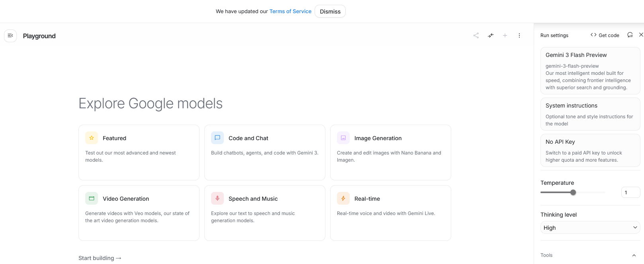Image resolution: width=644 pixels, height=264 pixels.
Task: Dismiss the Terms of Service notice
Action: coord(330,11)
